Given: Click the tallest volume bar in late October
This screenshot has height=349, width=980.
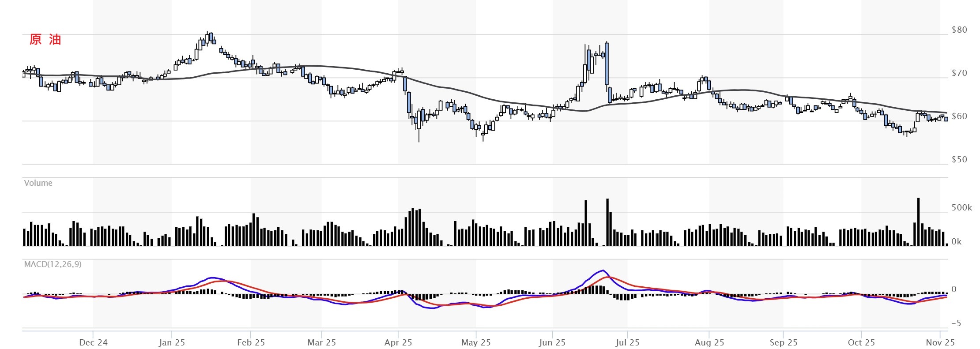Looking at the screenshot, I should (x=918, y=221).
